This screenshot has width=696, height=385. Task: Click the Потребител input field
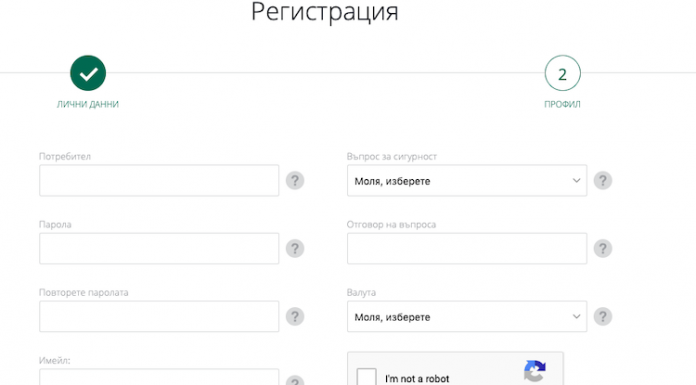(159, 181)
